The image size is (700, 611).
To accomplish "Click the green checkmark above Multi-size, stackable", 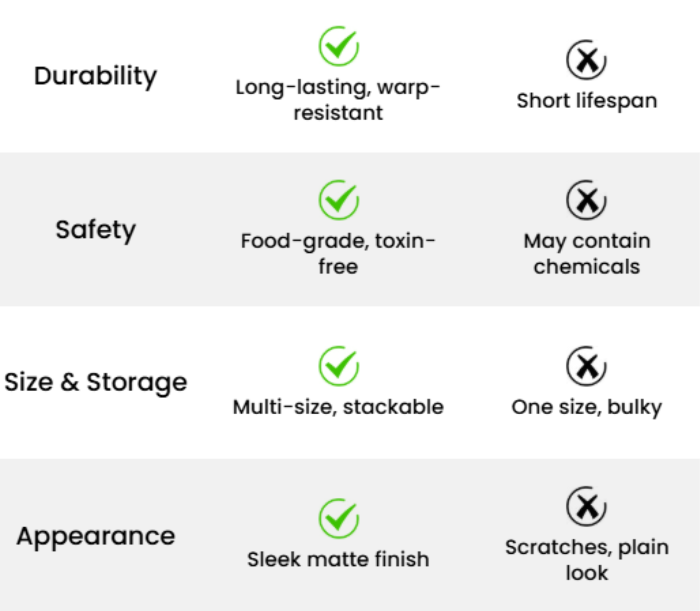I will point(339,366).
